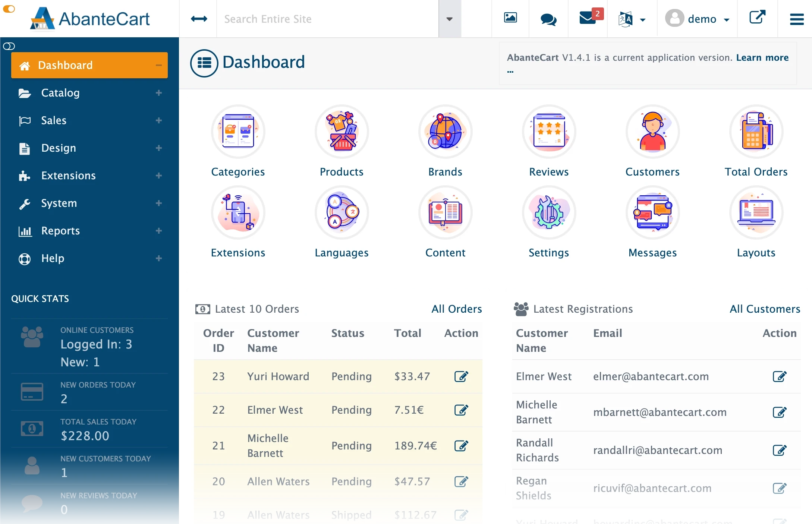Collapse the Dashboard menu item
The width and height of the screenshot is (812, 524).
[159, 65]
